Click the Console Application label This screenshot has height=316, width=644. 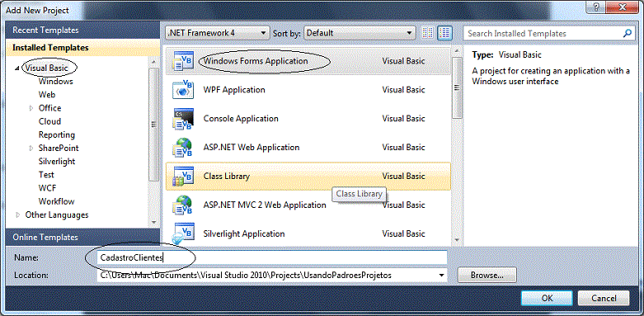pos(241,118)
